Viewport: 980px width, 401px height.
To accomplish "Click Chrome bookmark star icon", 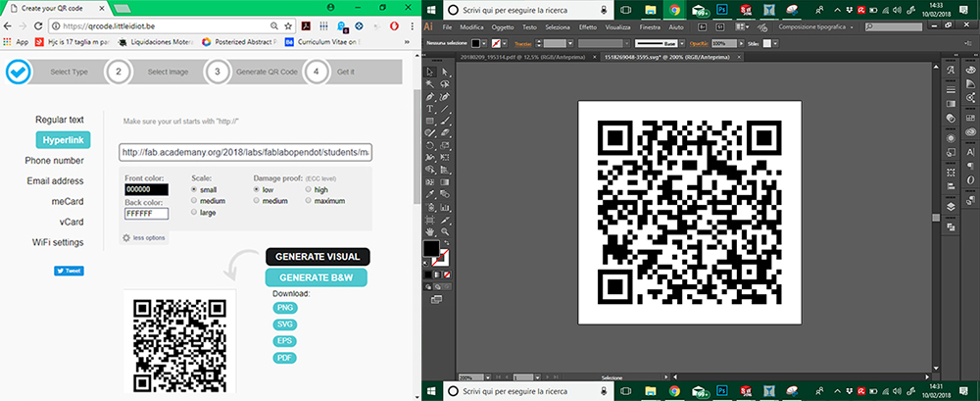I will [288, 26].
